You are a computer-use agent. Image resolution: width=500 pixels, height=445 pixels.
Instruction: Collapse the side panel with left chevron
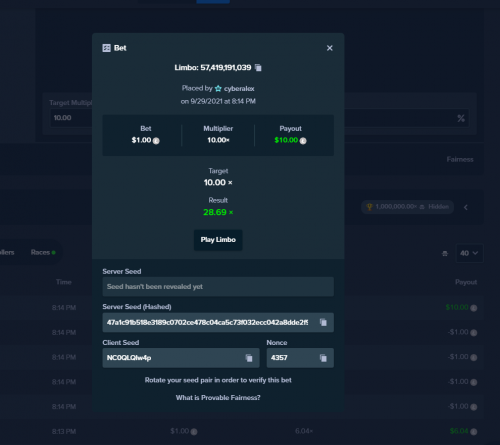coord(466,207)
